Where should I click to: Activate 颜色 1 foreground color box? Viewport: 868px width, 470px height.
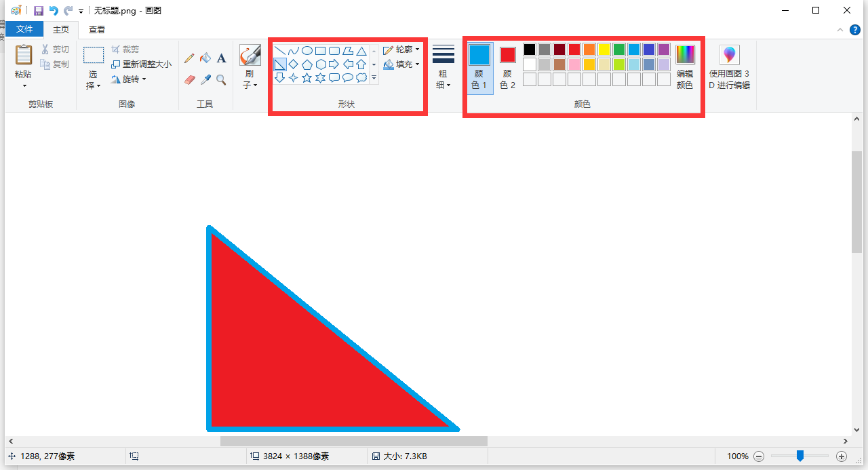pyautogui.click(x=479, y=67)
